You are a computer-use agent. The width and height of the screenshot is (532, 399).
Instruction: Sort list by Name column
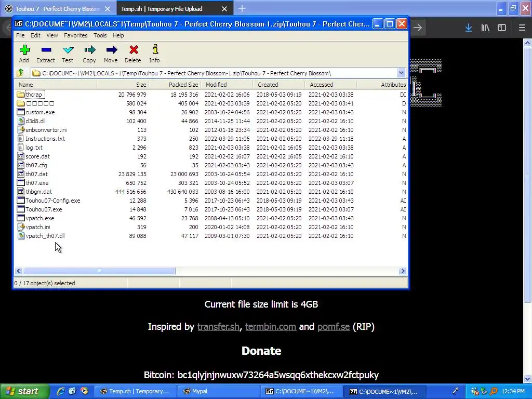[x=56, y=85]
